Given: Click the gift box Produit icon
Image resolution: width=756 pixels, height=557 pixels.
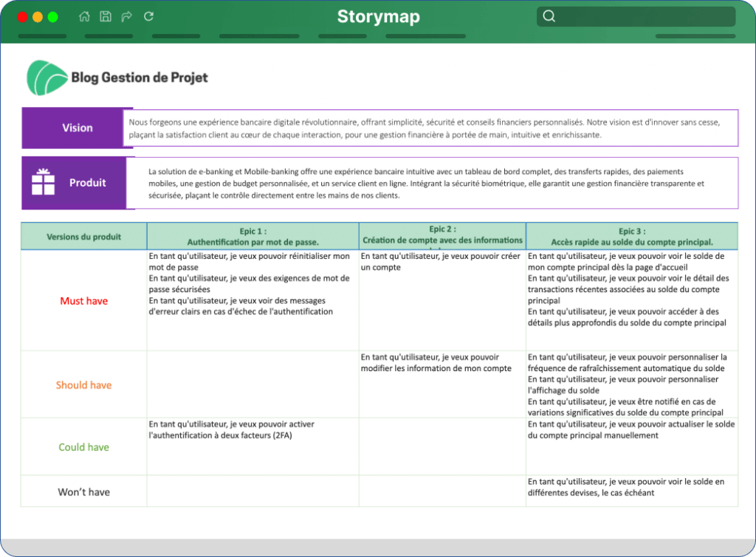Looking at the screenshot, I should coord(43,182).
